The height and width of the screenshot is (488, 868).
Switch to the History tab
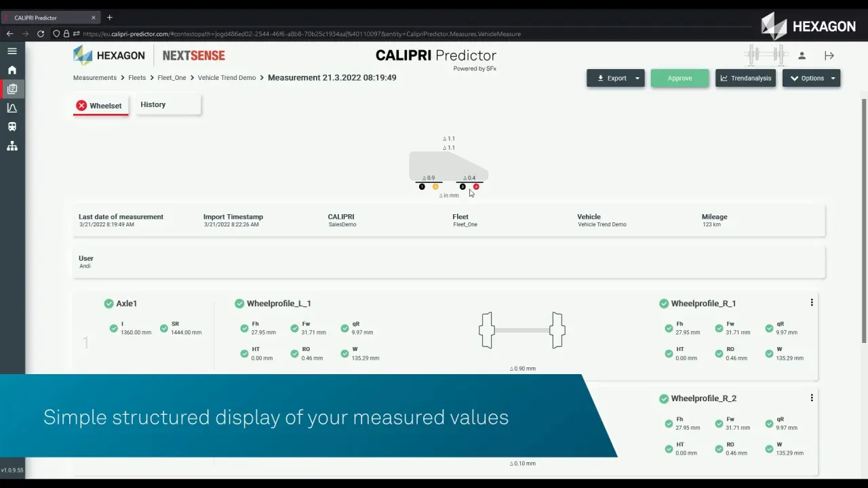click(x=153, y=104)
